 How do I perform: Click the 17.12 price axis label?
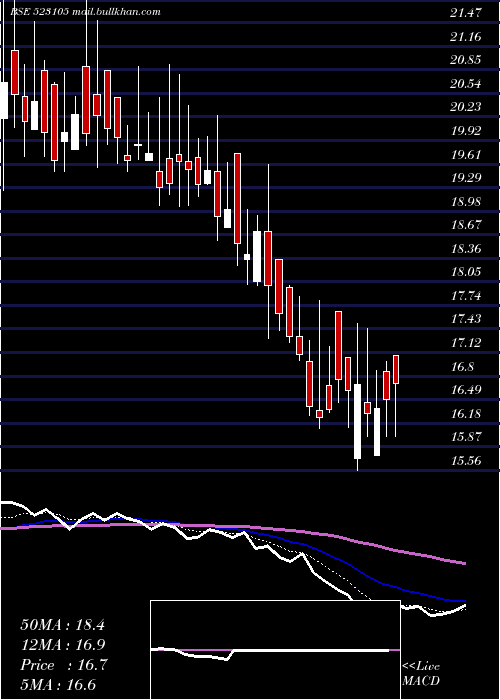(x=466, y=343)
